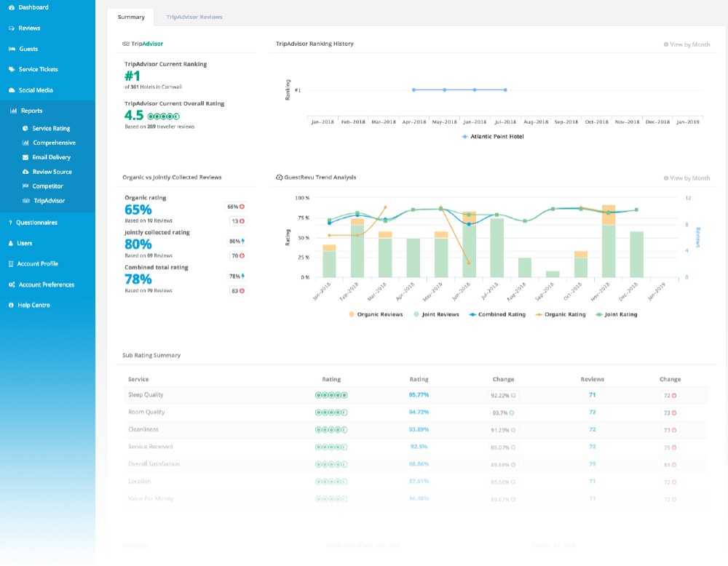Open the Review Source report

(52, 172)
